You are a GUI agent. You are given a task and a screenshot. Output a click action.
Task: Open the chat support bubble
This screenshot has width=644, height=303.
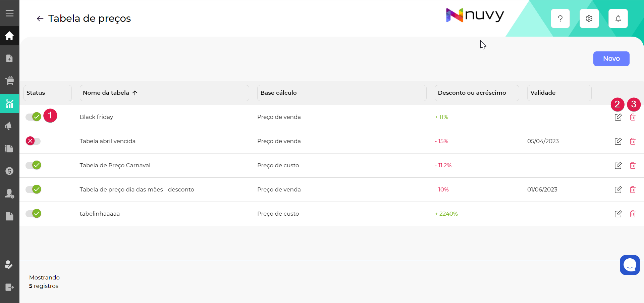click(630, 265)
